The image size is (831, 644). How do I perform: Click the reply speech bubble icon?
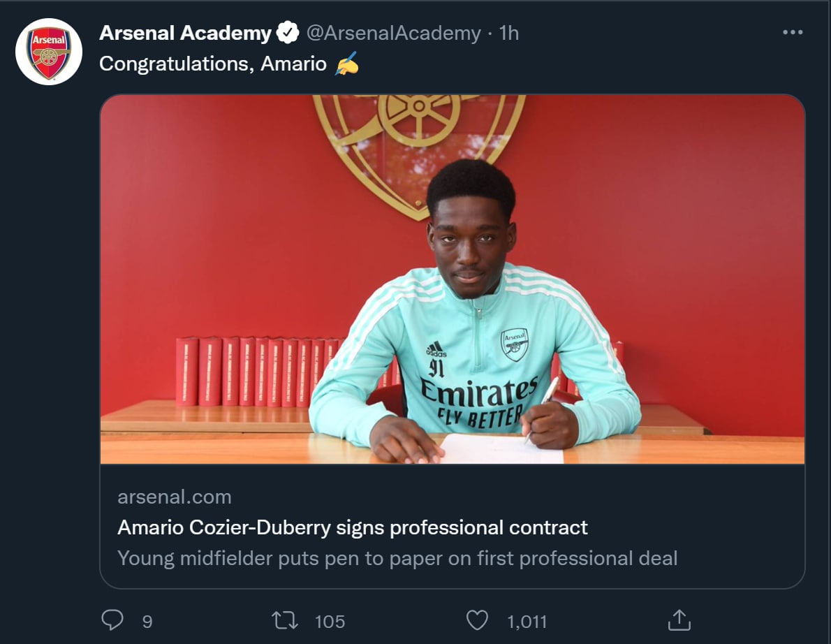[x=112, y=620]
